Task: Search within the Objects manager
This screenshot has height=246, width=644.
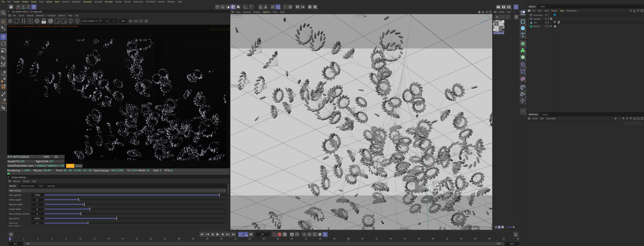Action: click(631, 11)
